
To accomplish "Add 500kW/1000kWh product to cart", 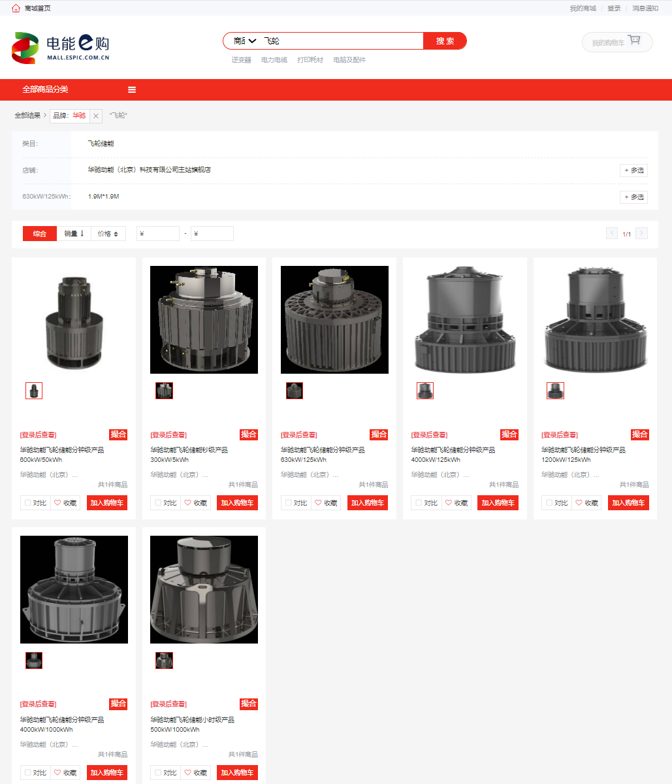I will (237, 773).
